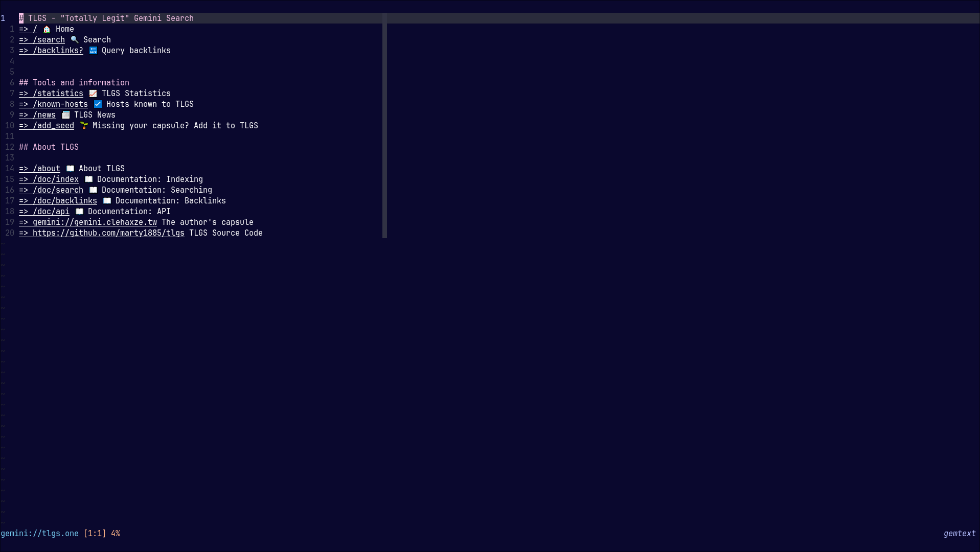This screenshot has height=552, width=980.
Task: Click the 'TLGS Statistics' text
Action: [x=136, y=94]
